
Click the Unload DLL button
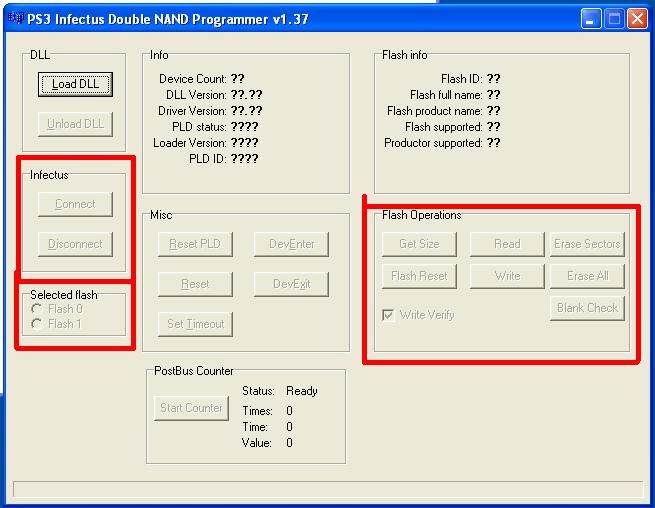click(x=75, y=124)
